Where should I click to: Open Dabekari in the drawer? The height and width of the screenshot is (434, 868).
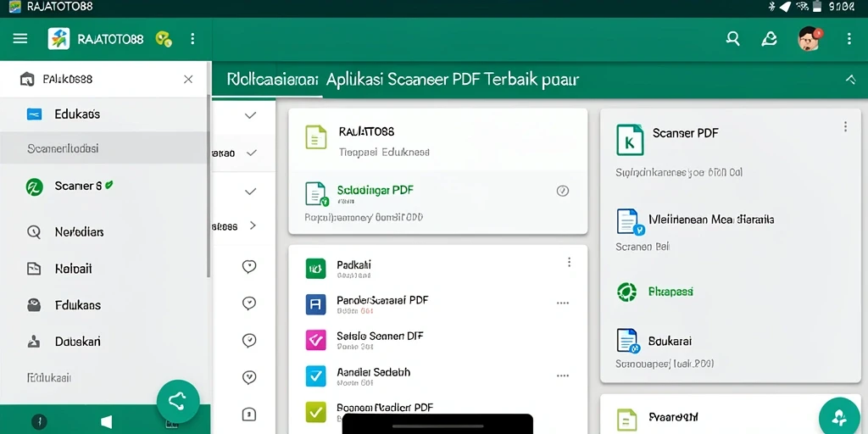(105, 342)
